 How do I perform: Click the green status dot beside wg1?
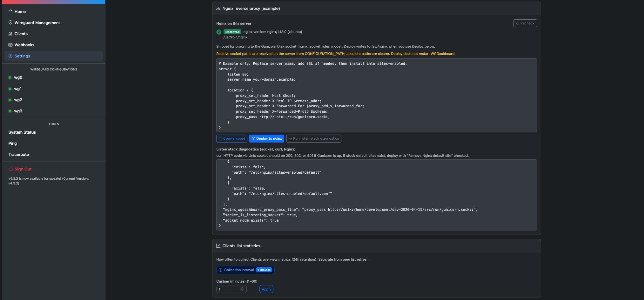(x=10, y=89)
